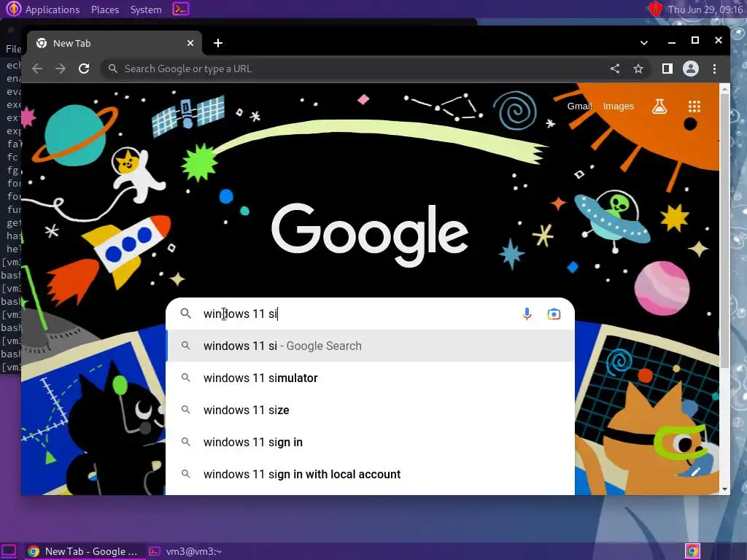Viewport: 747px width, 560px height.
Task: Open the side panel icon
Action: [x=667, y=69]
